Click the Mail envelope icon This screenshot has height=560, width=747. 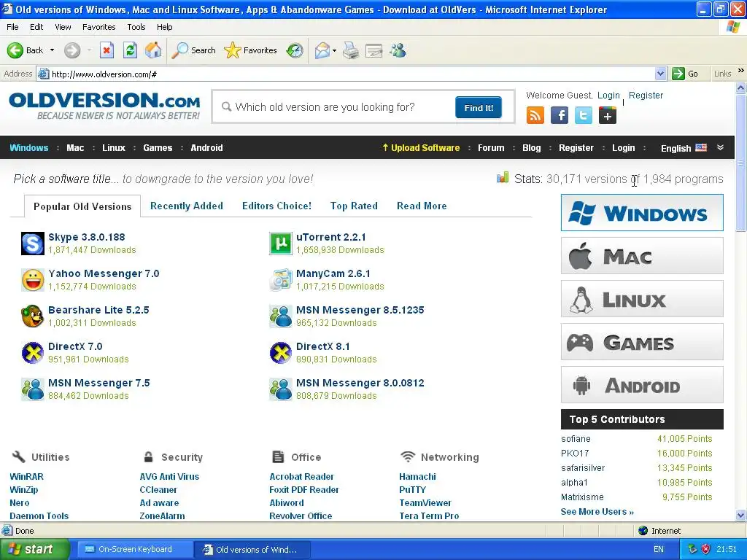coord(322,50)
